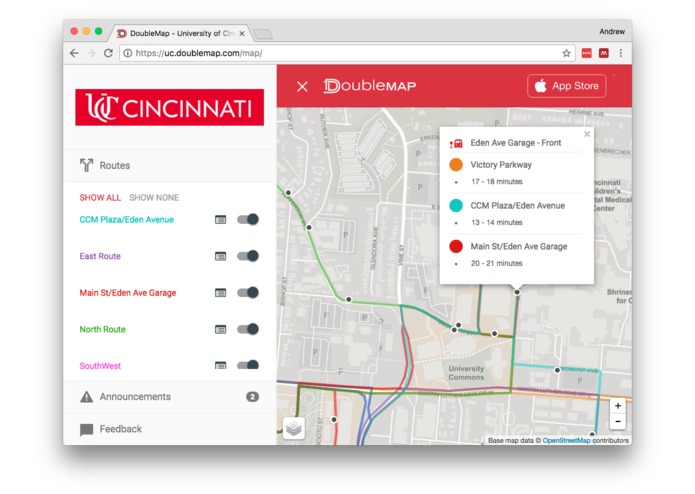Image resolution: width=695 pixels, height=494 pixels.
Task: Open the Main St/Eden Ave Garage schedule icon
Action: 220,292
